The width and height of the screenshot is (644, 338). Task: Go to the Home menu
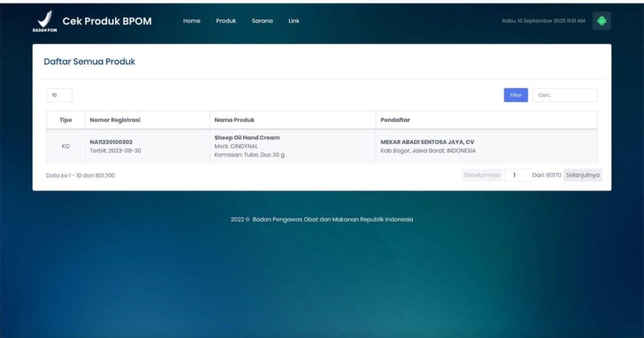pos(191,21)
